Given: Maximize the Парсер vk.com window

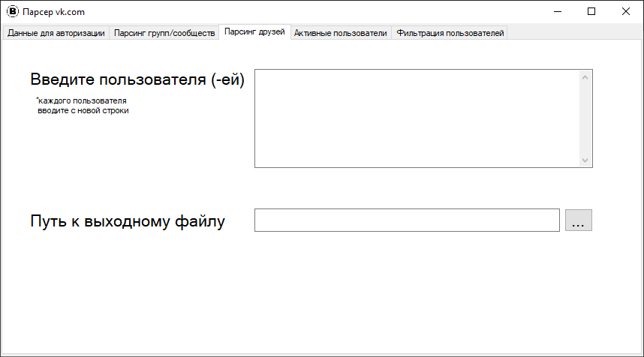Looking at the screenshot, I should click(x=591, y=11).
